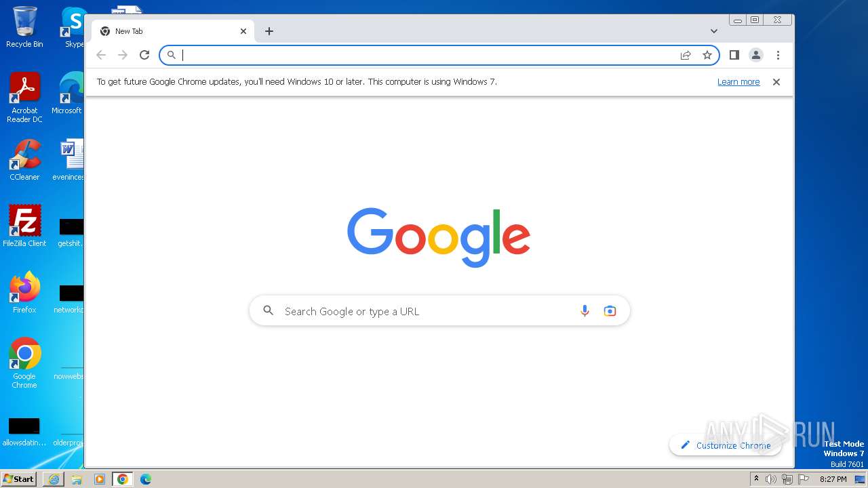The height and width of the screenshot is (488, 868).
Task: Launch Microsoft Edge from taskbar
Action: point(146,479)
